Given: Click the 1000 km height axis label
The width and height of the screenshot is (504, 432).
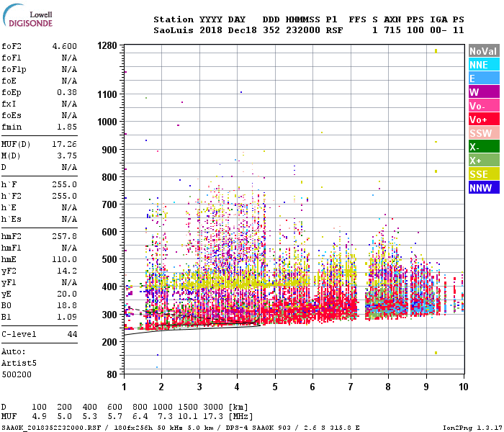Looking at the screenshot, I should coord(107,122).
